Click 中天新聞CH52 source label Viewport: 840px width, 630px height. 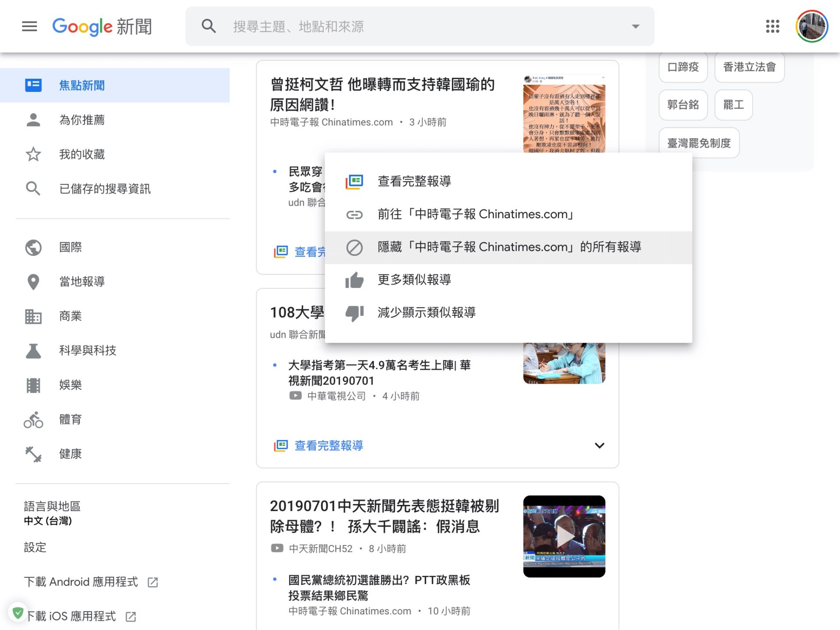[x=320, y=549]
